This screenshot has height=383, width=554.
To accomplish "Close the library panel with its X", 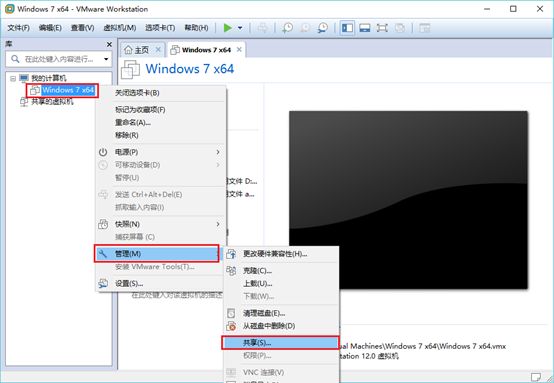I will (109, 44).
